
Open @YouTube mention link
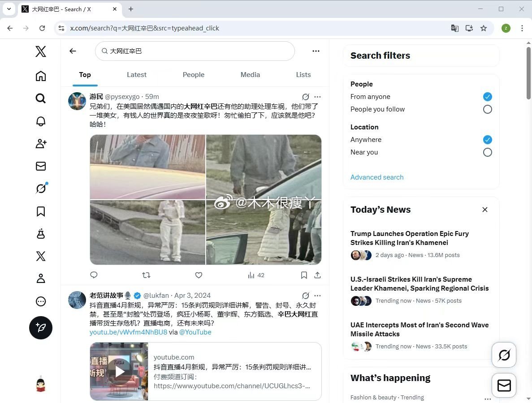(x=195, y=332)
